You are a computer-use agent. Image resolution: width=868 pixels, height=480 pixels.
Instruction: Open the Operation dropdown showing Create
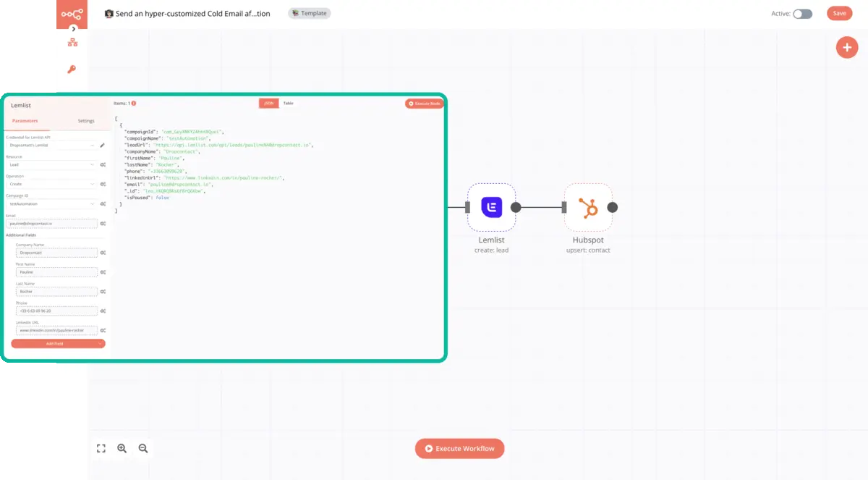point(51,184)
